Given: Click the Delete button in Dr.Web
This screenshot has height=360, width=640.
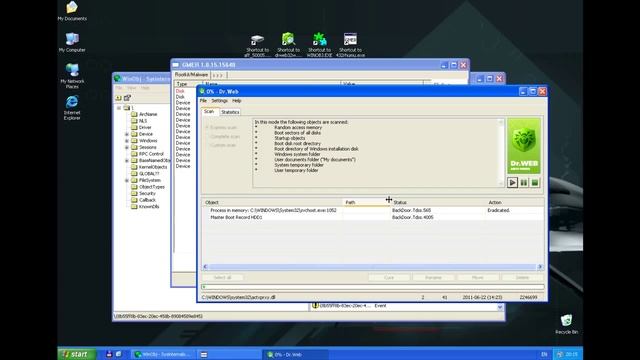Looking at the screenshot, I should pyautogui.click(x=522, y=278).
